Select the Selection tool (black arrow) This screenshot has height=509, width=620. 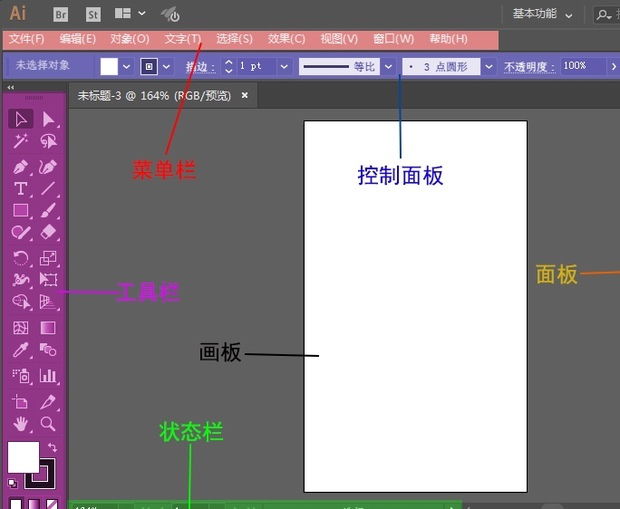point(20,119)
